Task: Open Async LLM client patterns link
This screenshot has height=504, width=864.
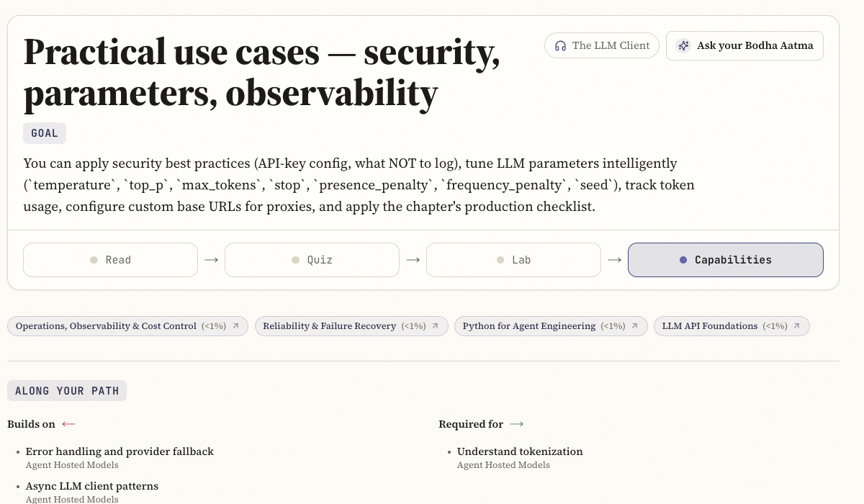Action: pyautogui.click(x=92, y=486)
